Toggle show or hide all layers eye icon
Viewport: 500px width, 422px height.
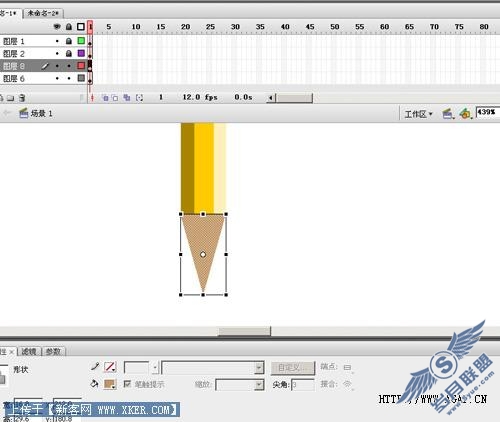click(x=57, y=27)
